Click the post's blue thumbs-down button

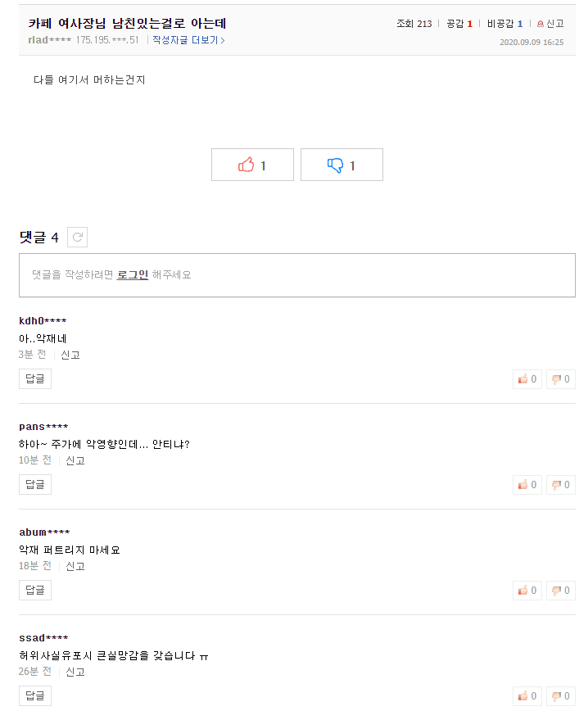(341, 165)
